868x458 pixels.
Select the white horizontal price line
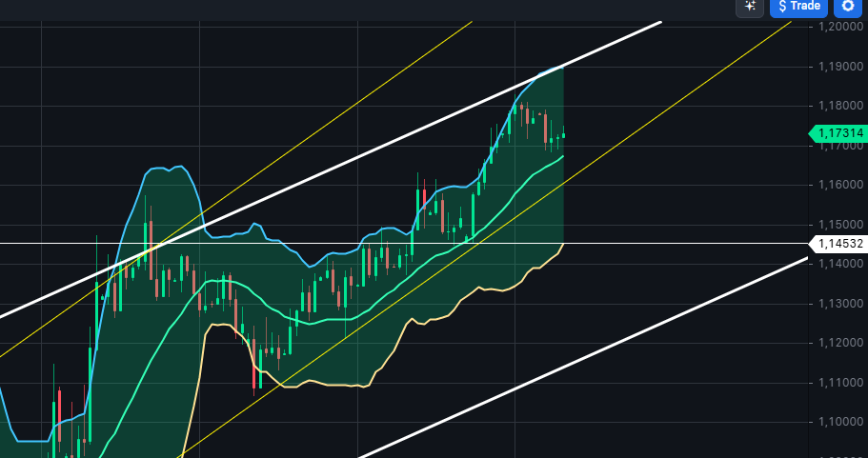(404, 244)
